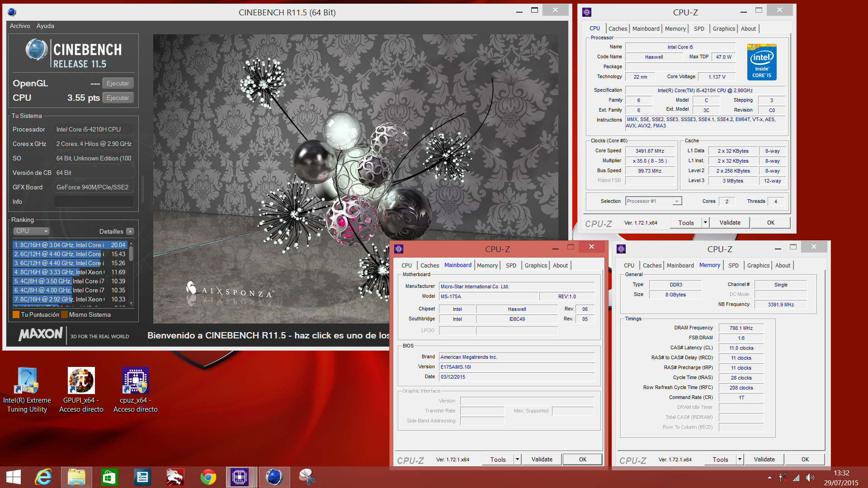Screen dimensions: 868x488
Task: Switch to Caches tab in top CPU-Z
Action: [618, 28]
